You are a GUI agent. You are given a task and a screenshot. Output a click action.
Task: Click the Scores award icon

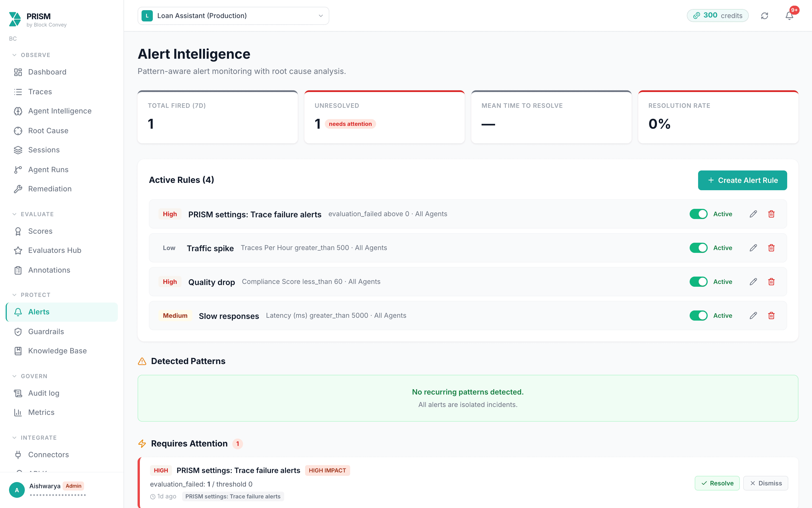(x=18, y=231)
